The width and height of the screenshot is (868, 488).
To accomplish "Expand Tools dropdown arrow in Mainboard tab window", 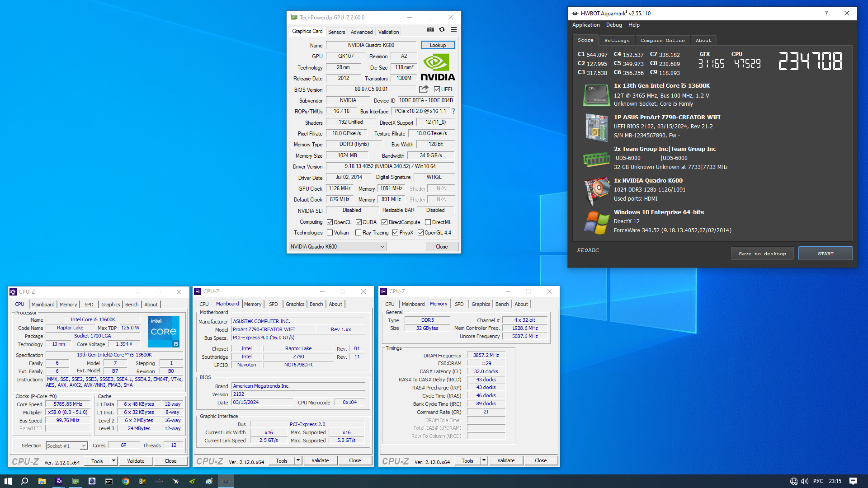I will [x=298, y=461].
